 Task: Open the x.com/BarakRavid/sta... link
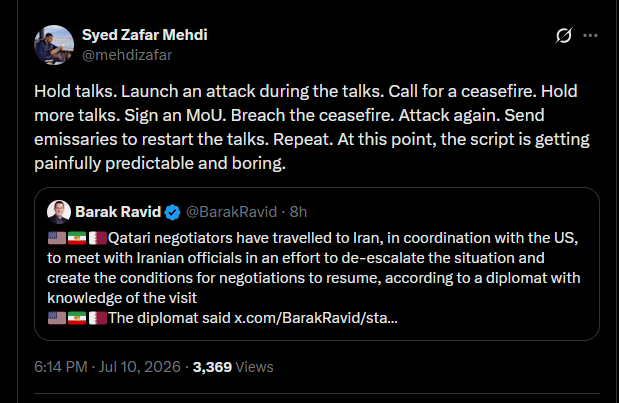(x=316, y=318)
